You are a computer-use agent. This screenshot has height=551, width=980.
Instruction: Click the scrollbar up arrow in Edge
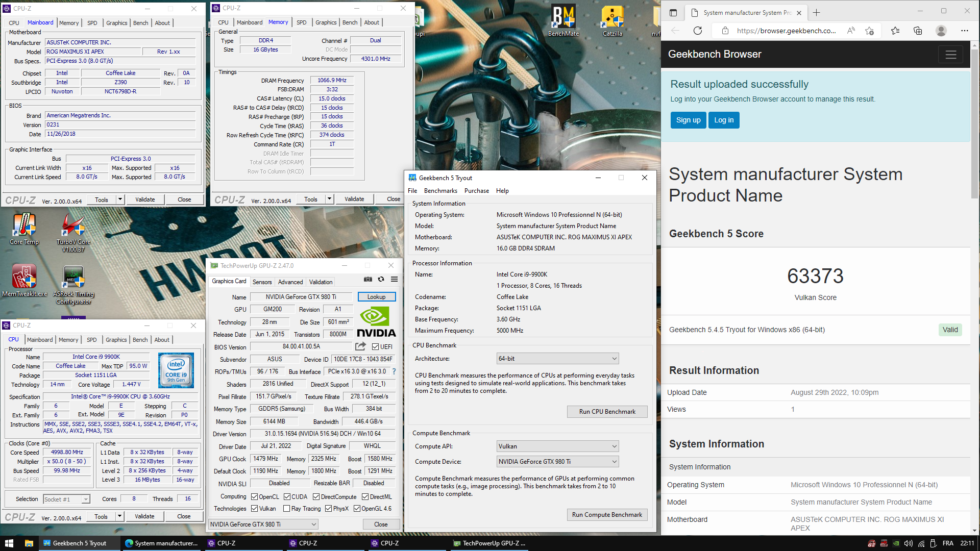coord(974,45)
